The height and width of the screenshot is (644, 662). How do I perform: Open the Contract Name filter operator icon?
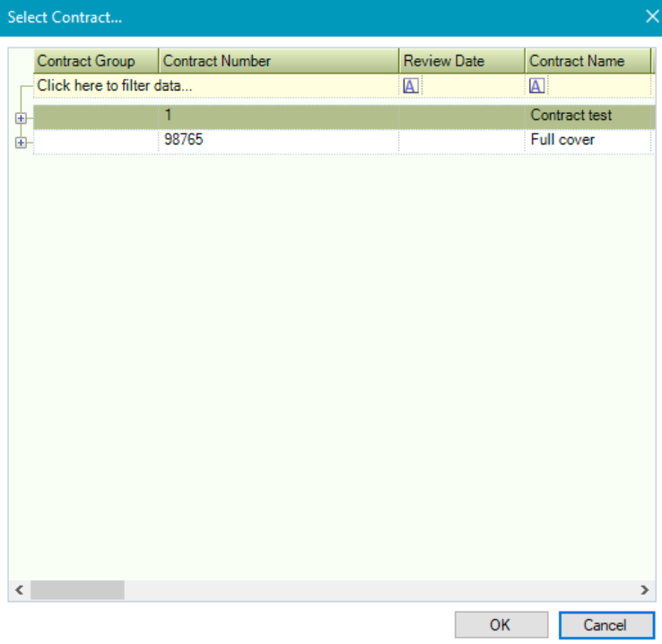point(536,86)
